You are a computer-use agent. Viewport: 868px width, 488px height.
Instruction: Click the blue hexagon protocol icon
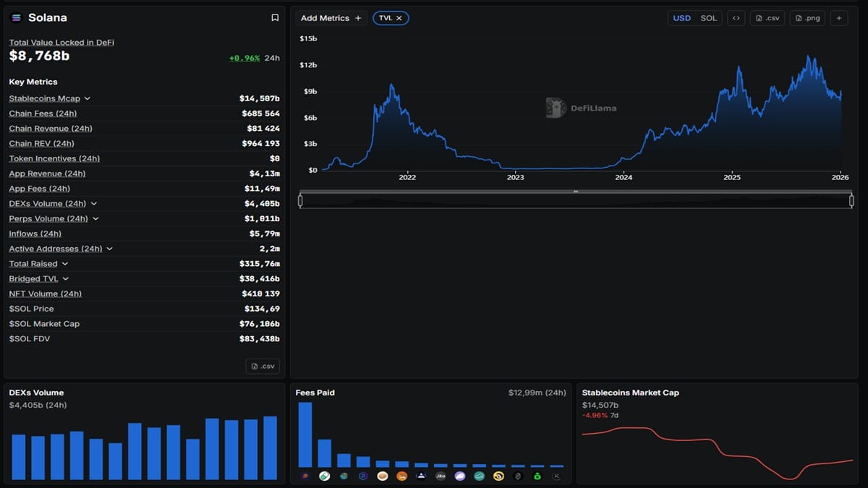point(363,476)
